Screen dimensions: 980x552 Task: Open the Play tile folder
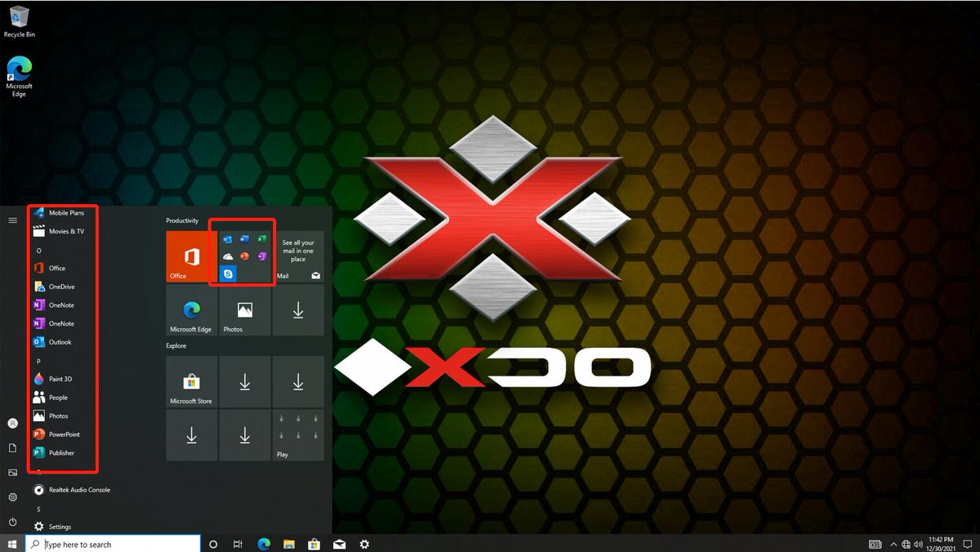coord(298,435)
